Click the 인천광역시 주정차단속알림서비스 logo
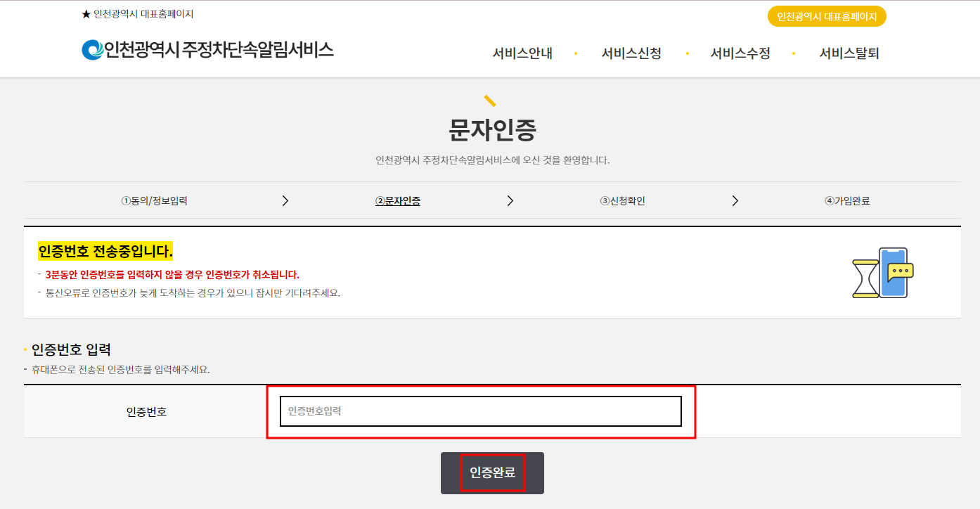The width and height of the screenshot is (980, 509). click(207, 50)
